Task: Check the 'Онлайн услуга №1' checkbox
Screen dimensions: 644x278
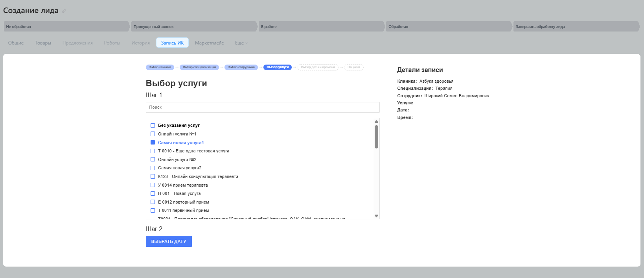Action: coord(153,134)
